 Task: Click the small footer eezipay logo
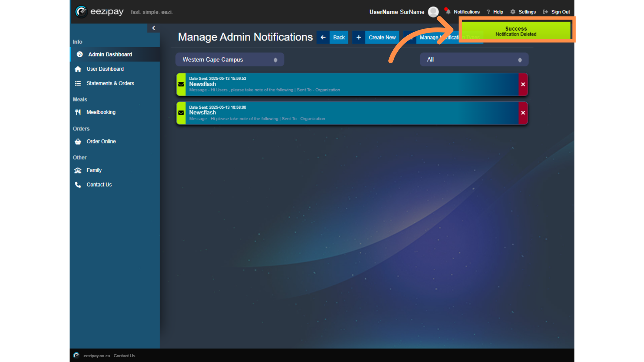click(x=76, y=355)
